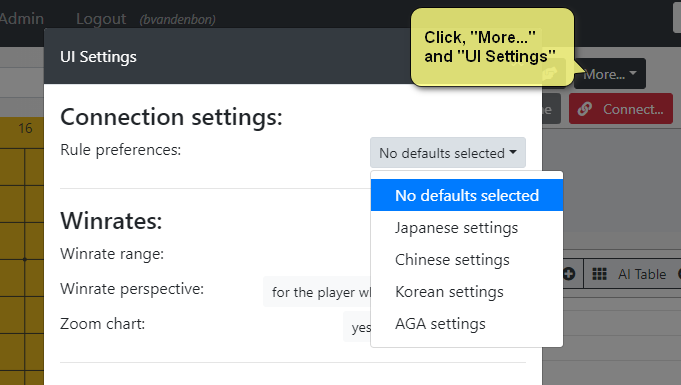Expand the More... menu
681x385 pixels.
[610, 74]
